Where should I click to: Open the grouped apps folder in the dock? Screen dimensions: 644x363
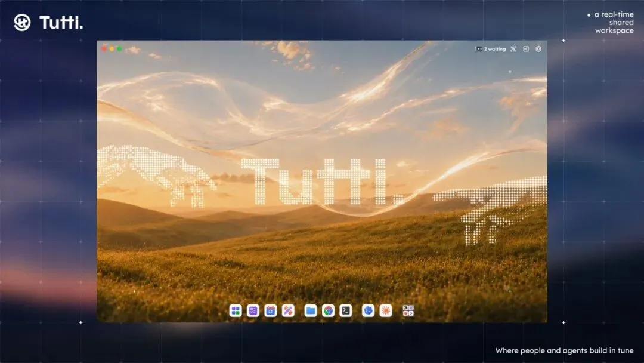[408, 311]
